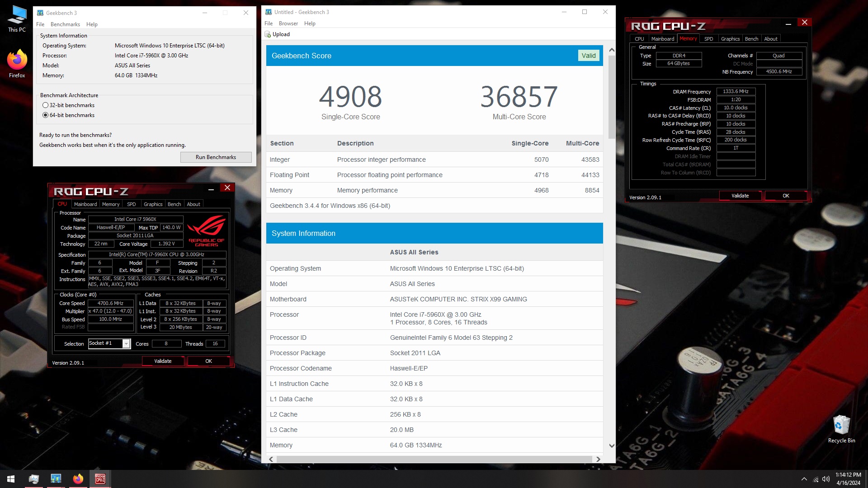Switch to About tab in right CPU-Z window
The width and height of the screenshot is (868, 488).
point(771,39)
